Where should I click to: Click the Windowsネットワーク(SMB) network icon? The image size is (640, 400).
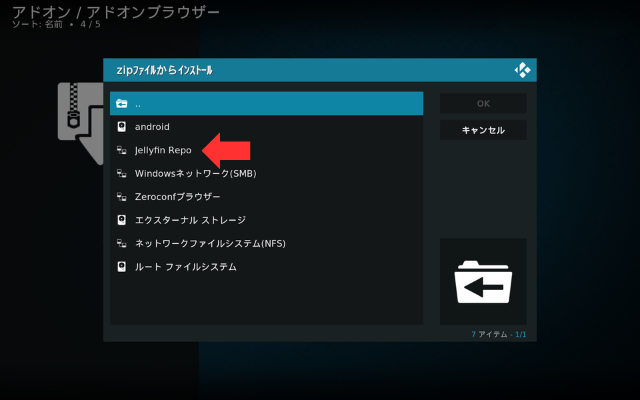[121, 174]
